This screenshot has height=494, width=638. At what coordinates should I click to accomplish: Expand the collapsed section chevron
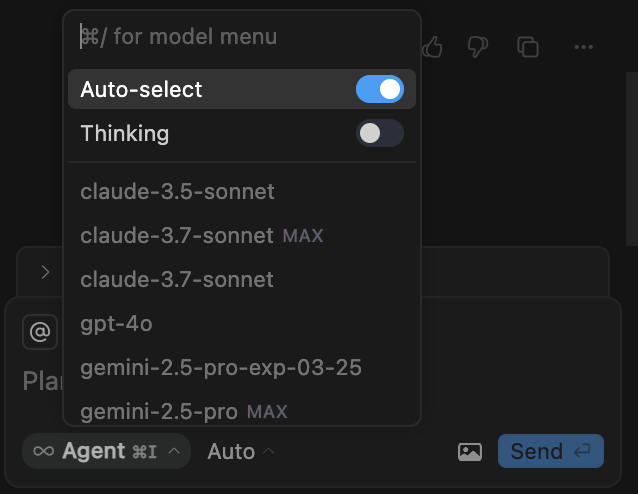[45, 271]
